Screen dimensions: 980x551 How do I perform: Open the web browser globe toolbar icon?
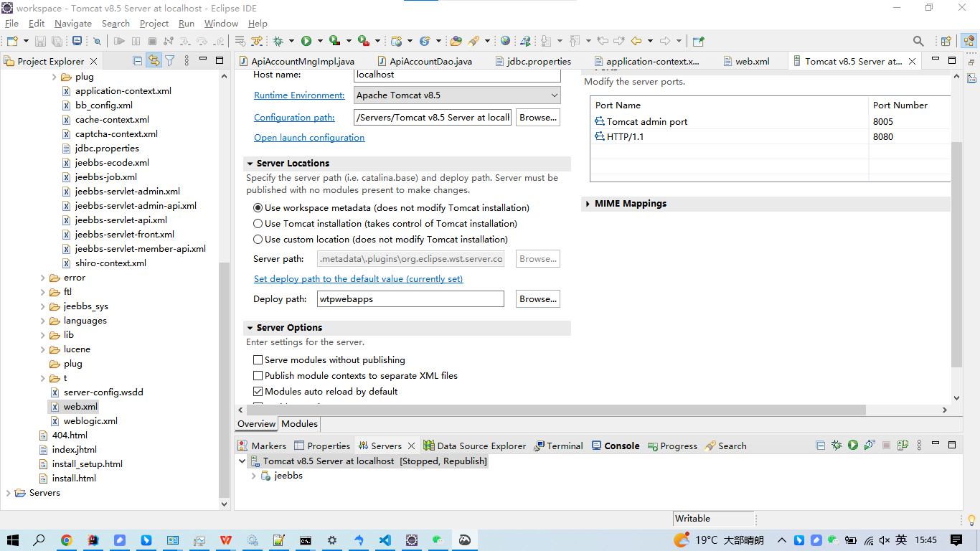click(506, 41)
